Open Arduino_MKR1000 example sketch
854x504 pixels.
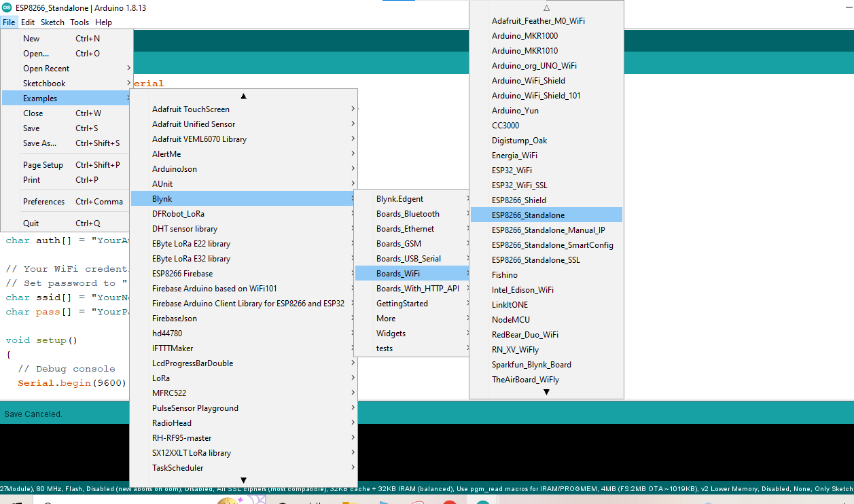pos(546,36)
